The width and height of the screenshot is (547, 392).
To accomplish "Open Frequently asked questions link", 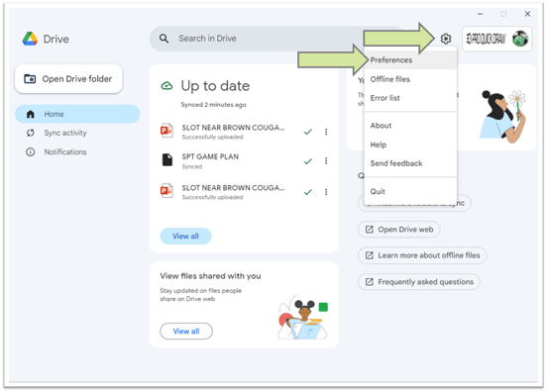I will [x=419, y=281].
